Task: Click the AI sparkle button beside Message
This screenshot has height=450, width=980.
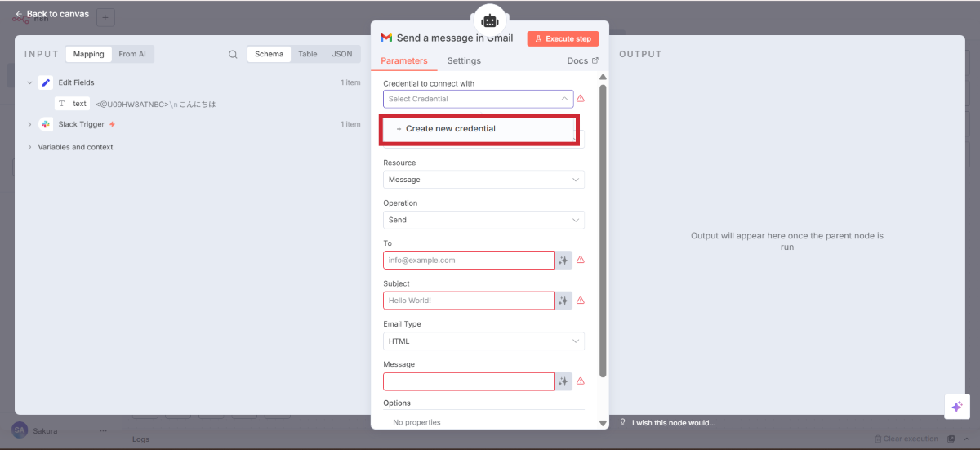Action: click(563, 381)
